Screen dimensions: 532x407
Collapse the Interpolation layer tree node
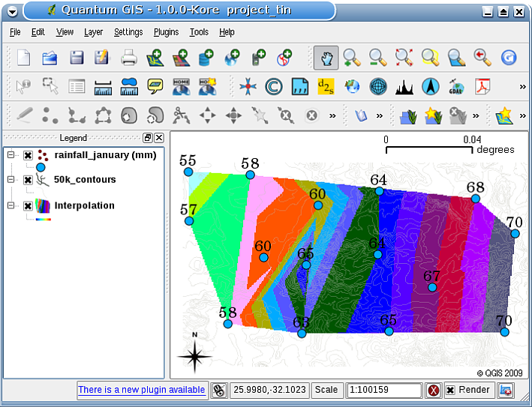click(x=11, y=205)
